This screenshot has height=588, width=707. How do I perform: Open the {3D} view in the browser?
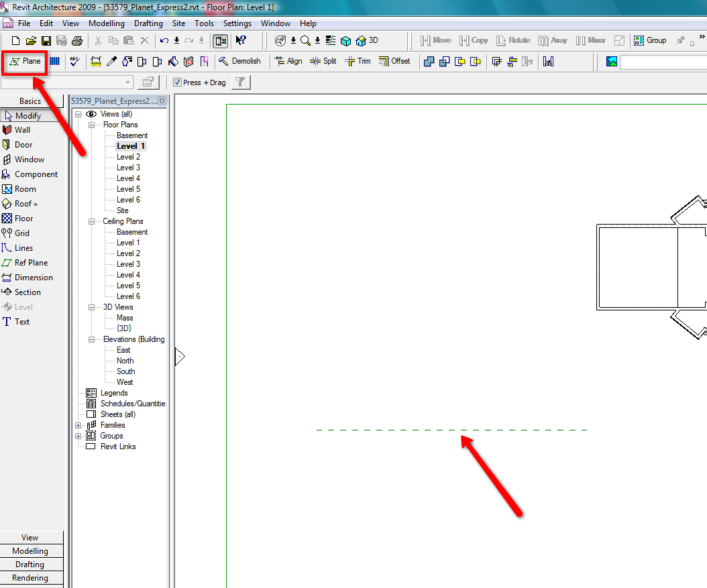[x=124, y=329]
